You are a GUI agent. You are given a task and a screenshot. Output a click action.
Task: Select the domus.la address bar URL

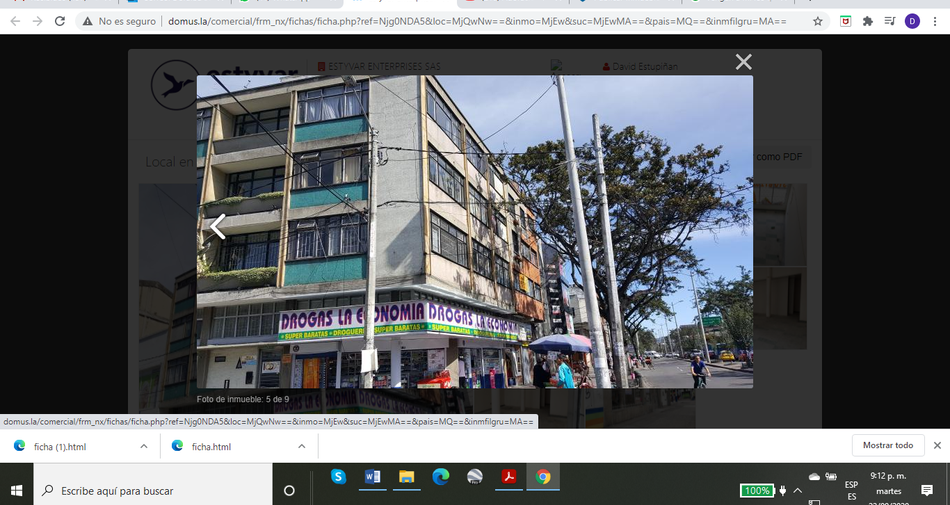coord(477,21)
